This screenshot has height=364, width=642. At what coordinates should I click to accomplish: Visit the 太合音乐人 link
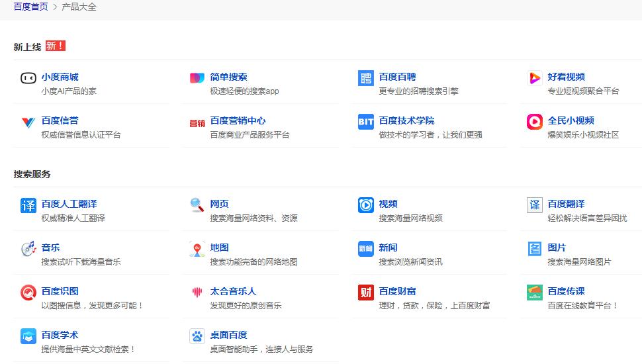point(233,291)
